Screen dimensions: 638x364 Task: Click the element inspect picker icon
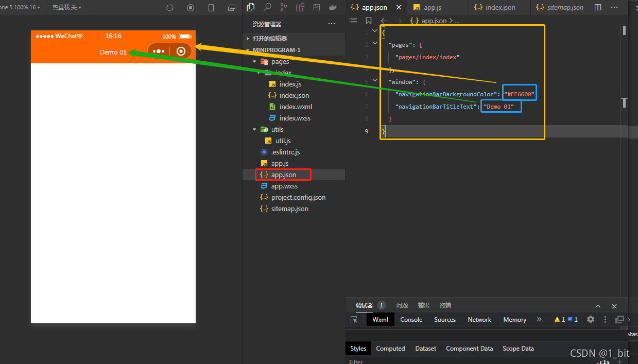coord(354,320)
